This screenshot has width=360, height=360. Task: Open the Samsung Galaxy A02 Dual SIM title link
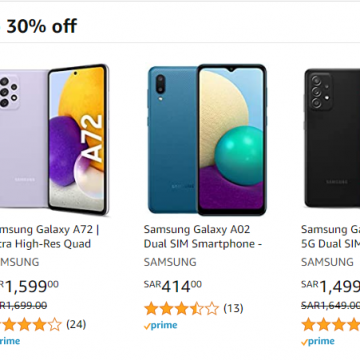tap(203, 237)
